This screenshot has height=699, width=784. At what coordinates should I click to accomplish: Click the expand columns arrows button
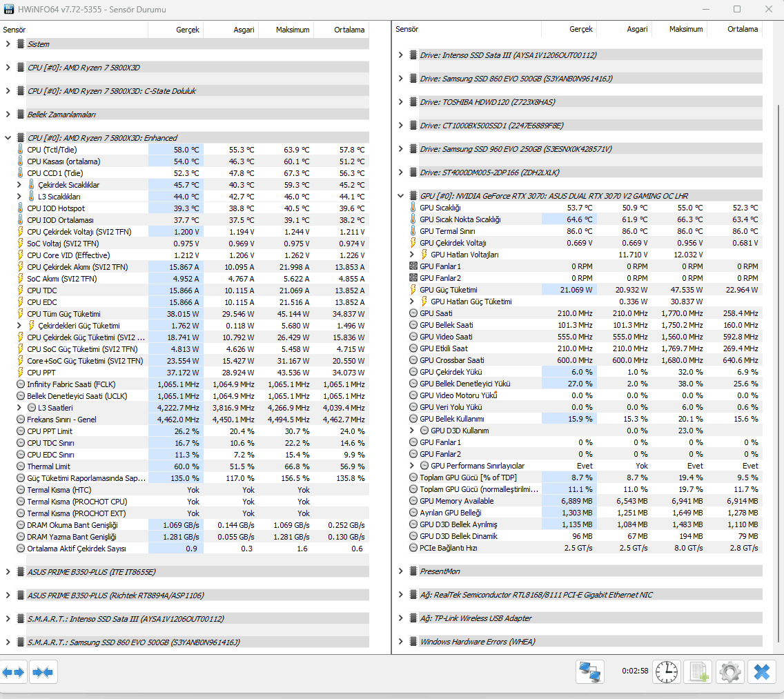(x=14, y=671)
